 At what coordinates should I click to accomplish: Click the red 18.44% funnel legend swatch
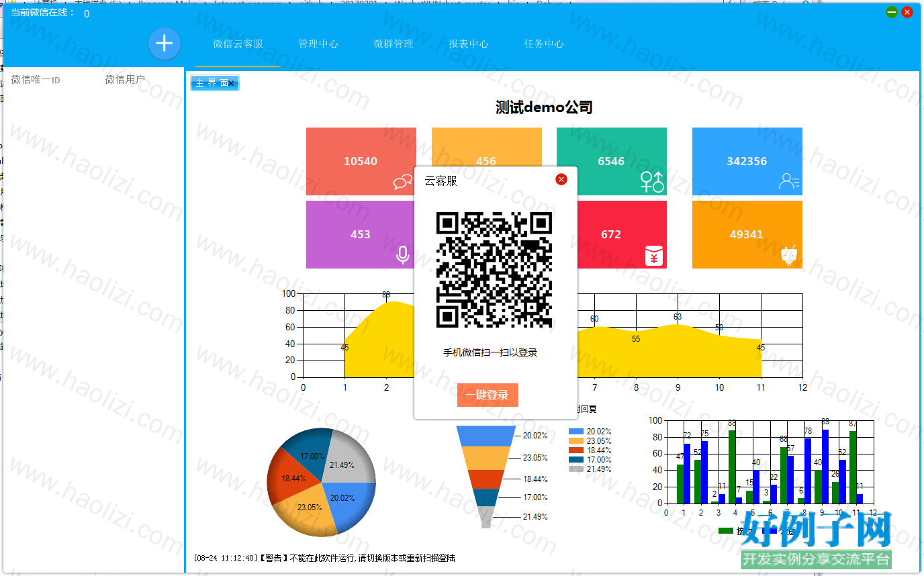[576, 450]
